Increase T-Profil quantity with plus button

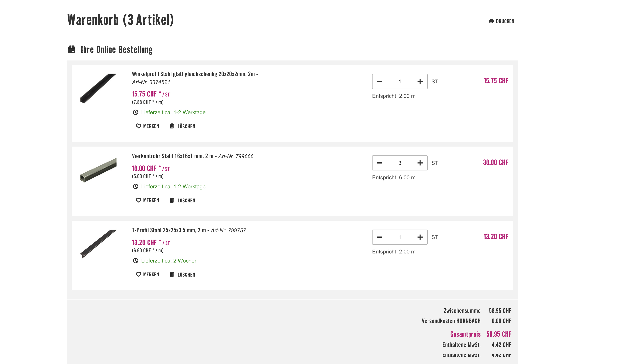[x=420, y=237]
